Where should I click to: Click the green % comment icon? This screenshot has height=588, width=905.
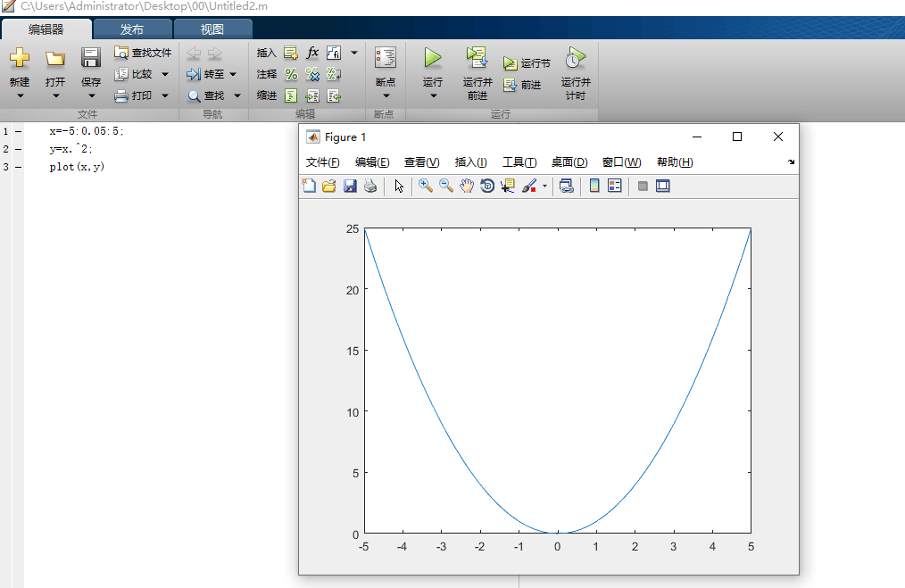coord(292,74)
